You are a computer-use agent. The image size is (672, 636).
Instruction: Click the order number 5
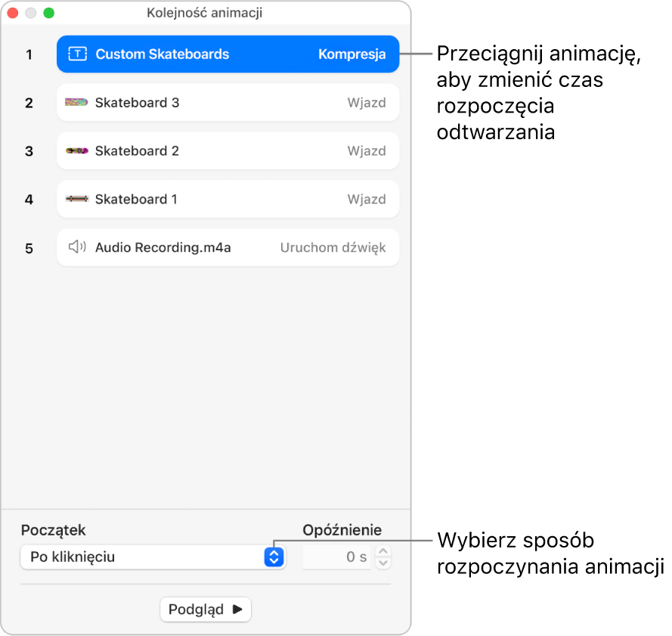pos(29,248)
